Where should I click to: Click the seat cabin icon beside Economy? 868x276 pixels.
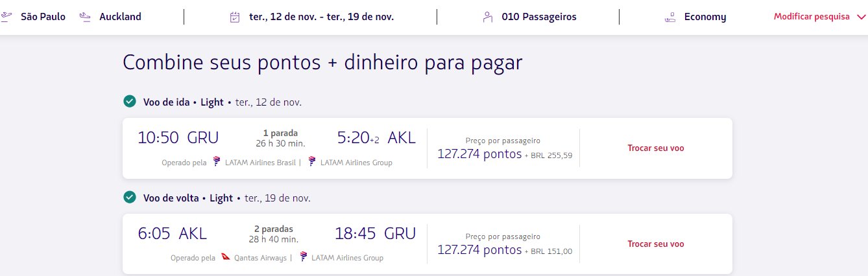[670, 17]
